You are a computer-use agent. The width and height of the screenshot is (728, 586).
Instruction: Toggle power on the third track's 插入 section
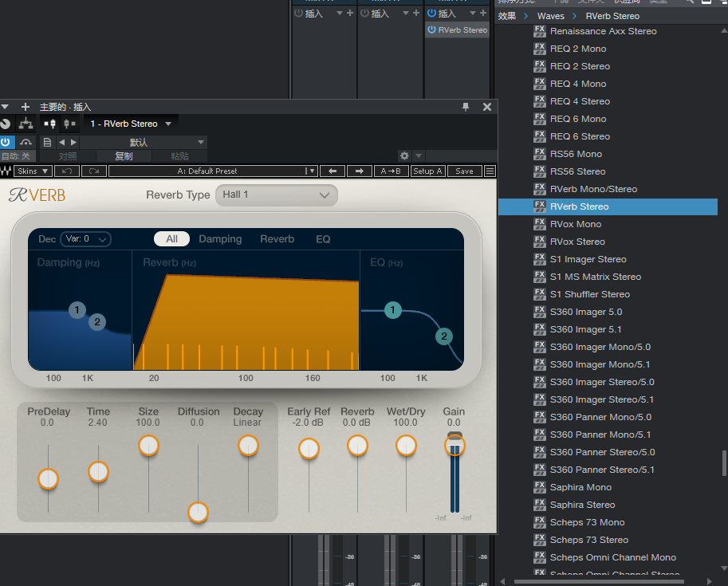coord(432,13)
